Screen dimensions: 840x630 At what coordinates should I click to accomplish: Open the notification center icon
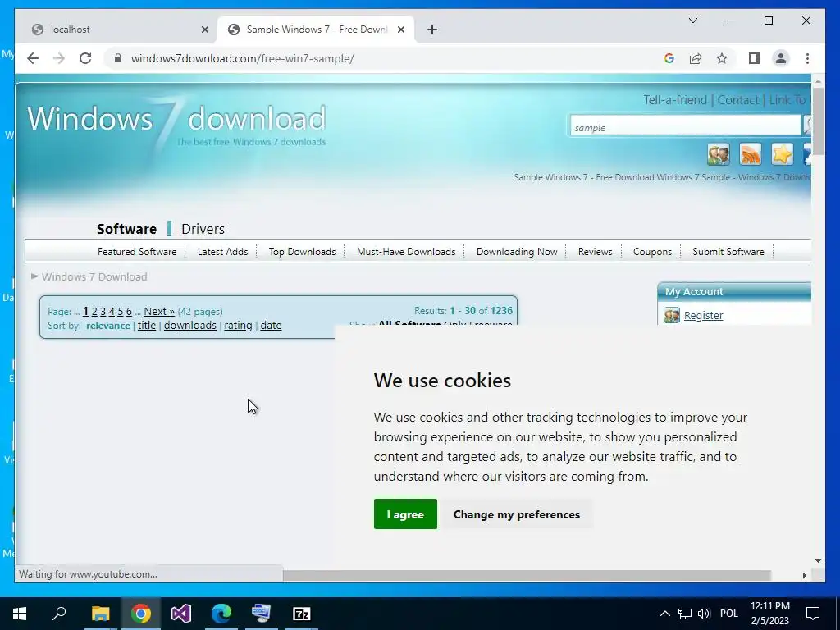coord(813,614)
